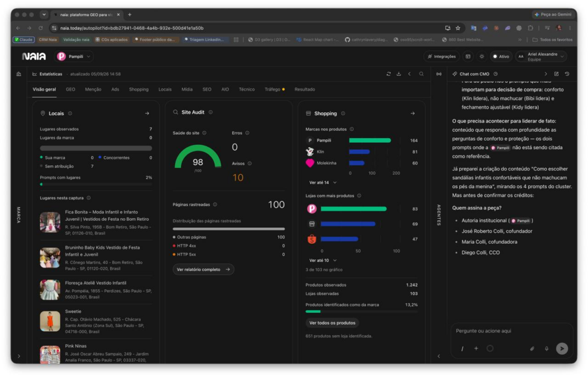Viewport: 588px width, 377px height.
Task: Click the chat restore history icon
Action: (x=567, y=74)
